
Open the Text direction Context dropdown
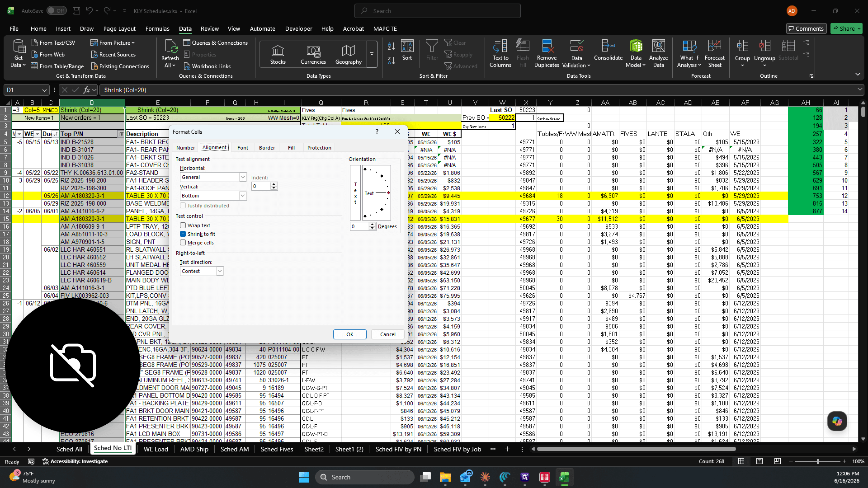point(220,271)
